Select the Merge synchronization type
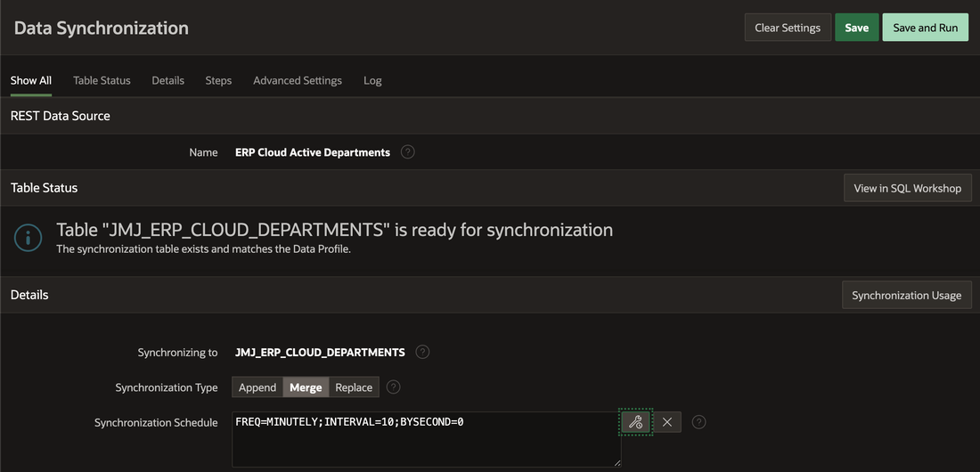Viewport: 980px width, 472px height. pyautogui.click(x=306, y=387)
